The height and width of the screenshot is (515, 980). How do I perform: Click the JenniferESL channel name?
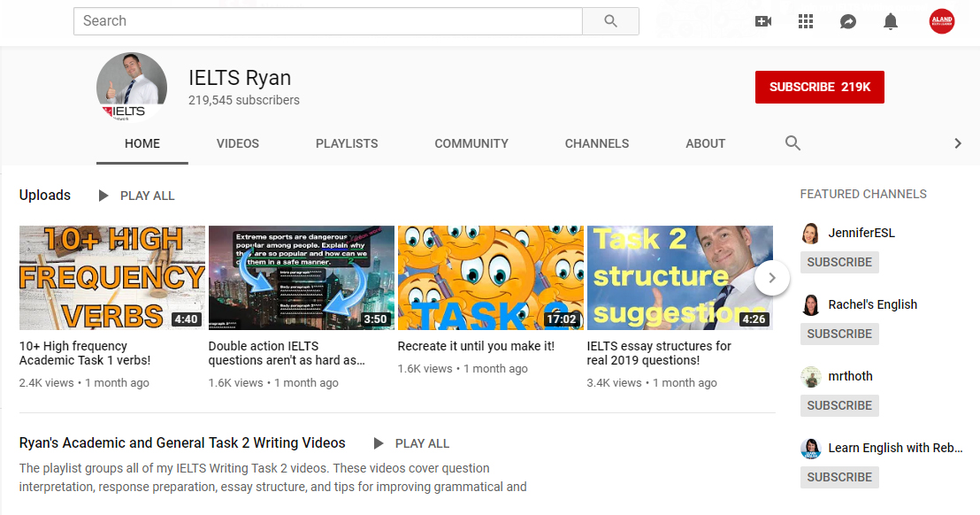(861, 233)
